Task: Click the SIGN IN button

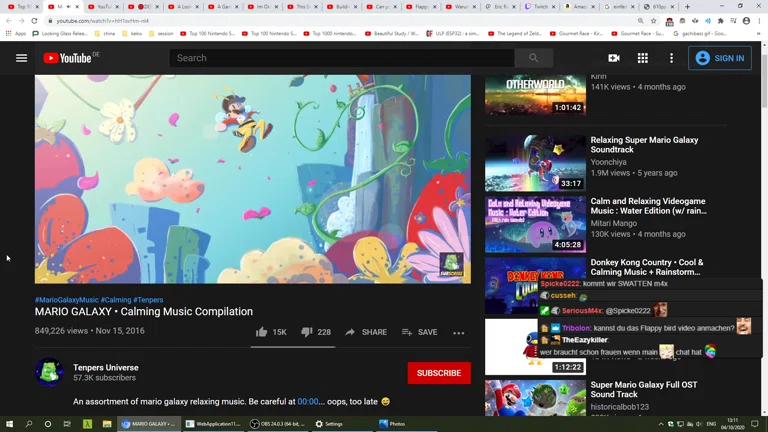Action: (x=720, y=58)
